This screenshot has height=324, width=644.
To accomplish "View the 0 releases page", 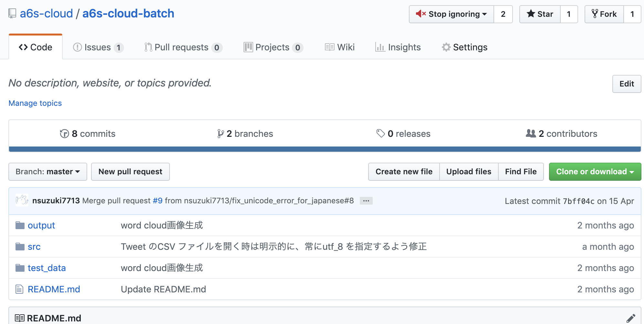I will [x=403, y=134].
